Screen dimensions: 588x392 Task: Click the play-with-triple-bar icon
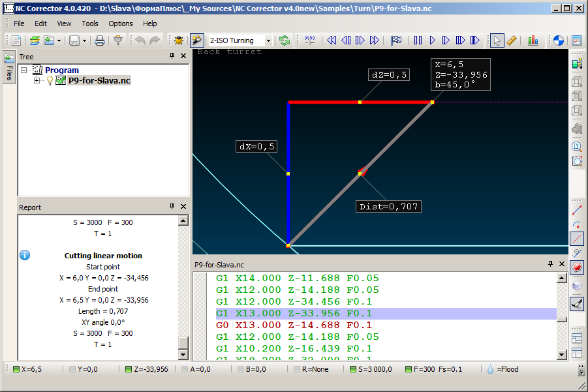pos(474,40)
